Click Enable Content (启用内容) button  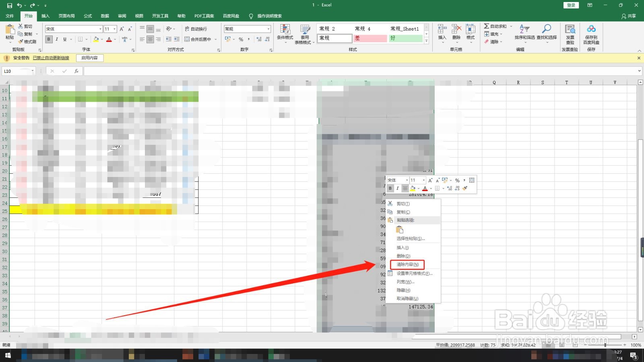[x=89, y=58]
